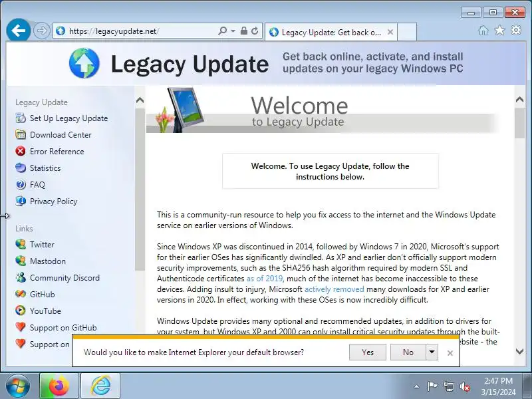Image resolution: width=532 pixels, height=399 pixels.
Task: Click the GitHub icon in Links
Action: pos(21,294)
